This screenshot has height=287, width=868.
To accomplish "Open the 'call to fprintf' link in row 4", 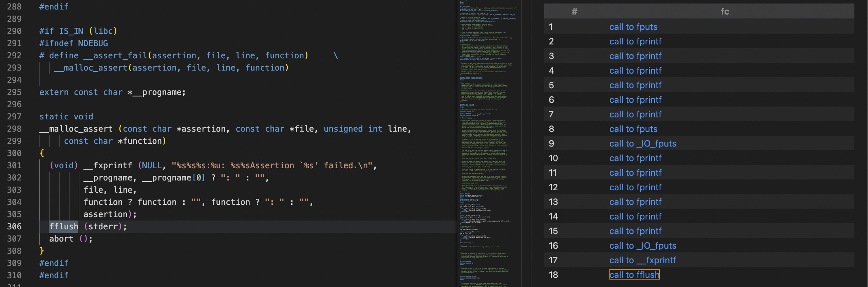I will (635, 71).
